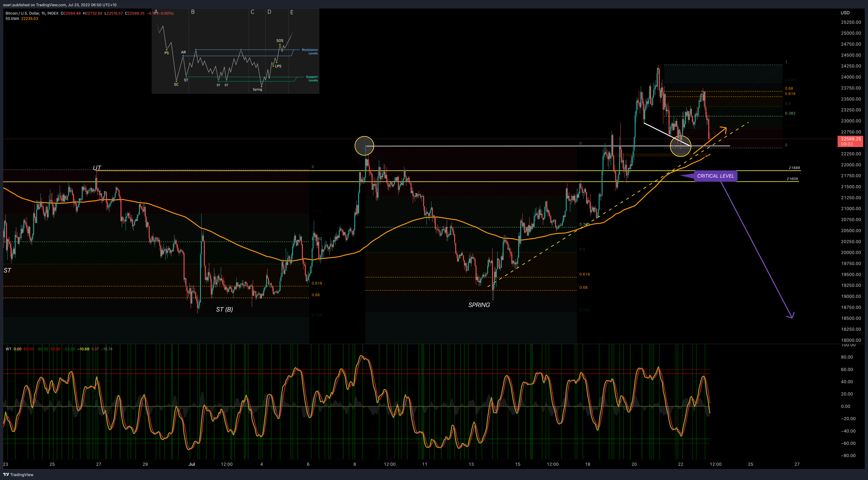The width and height of the screenshot is (868, 480).
Task: Click the 18 date label on time axis
Action: pyautogui.click(x=588, y=464)
